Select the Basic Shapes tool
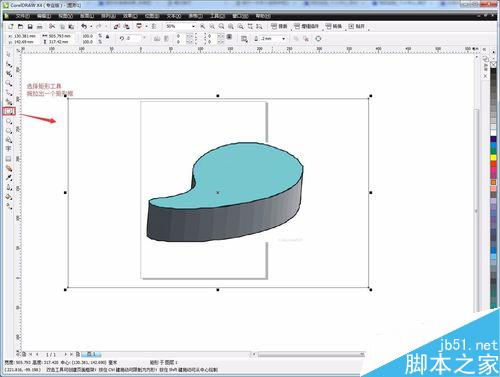The image size is (500, 377). click(9, 140)
